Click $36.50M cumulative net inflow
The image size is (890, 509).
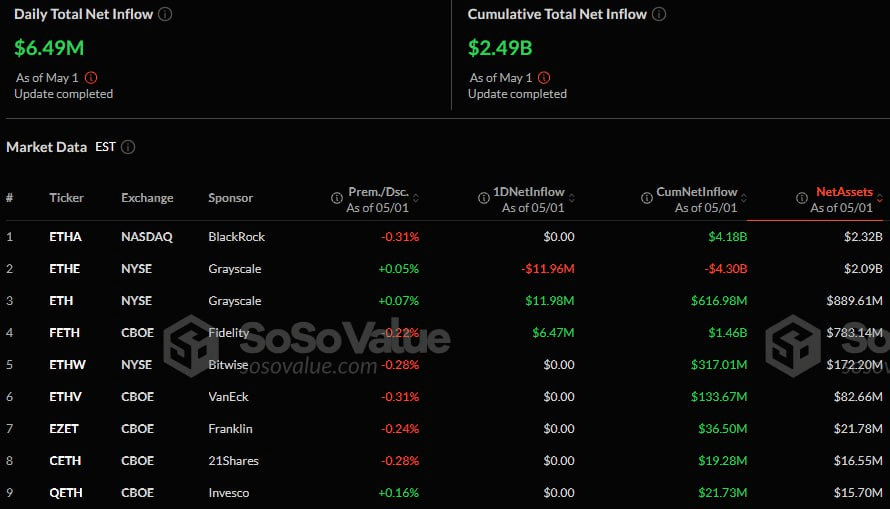[723, 428]
